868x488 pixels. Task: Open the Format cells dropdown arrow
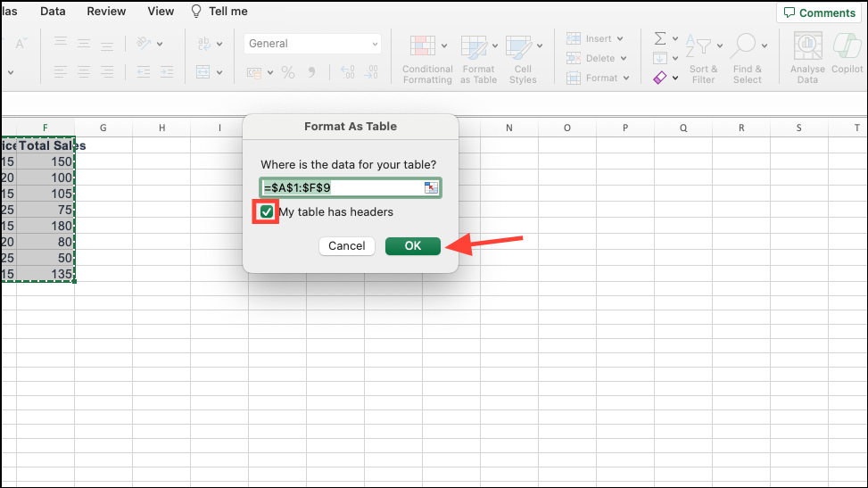tap(626, 79)
